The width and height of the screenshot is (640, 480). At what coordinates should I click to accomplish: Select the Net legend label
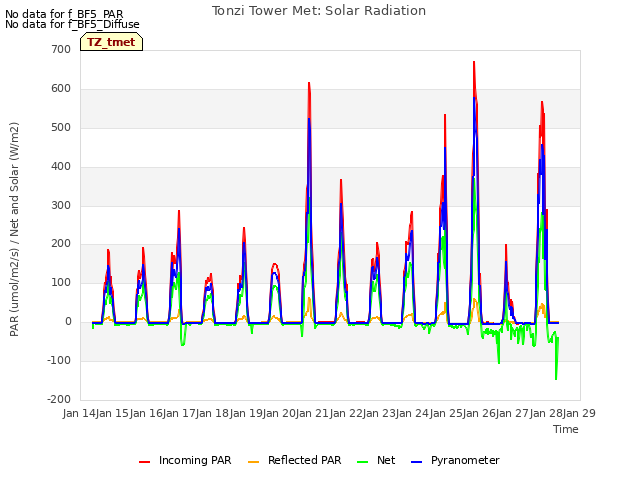pyautogui.click(x=386, y=460)
